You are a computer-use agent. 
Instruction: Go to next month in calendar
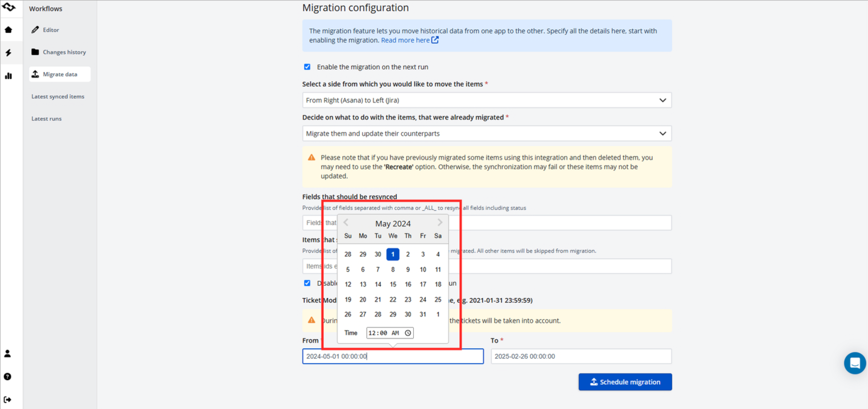click(x=440, y=222)
